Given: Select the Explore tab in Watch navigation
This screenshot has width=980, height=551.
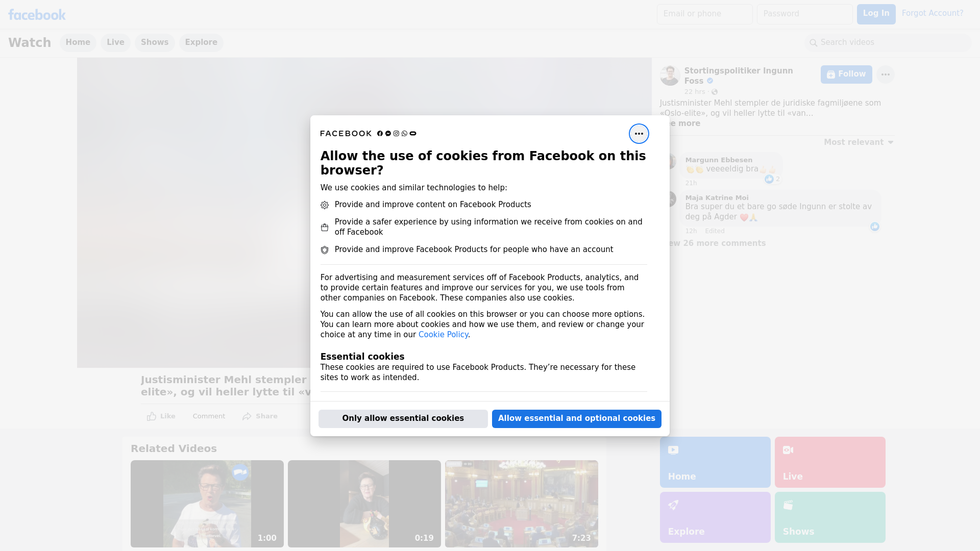Looking at the screenshot, I should coord(201,43).
